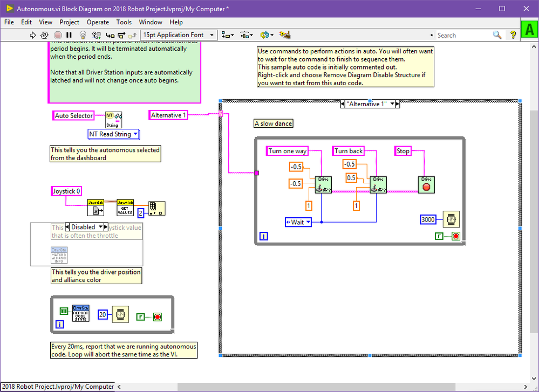Open the Tools menu
This screenshot has width=539, height=392.
tap(124, 22)
